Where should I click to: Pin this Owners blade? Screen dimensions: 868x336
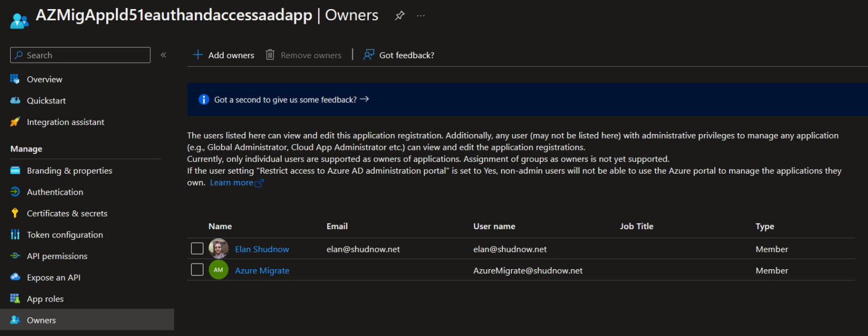(x=400, y=16)
